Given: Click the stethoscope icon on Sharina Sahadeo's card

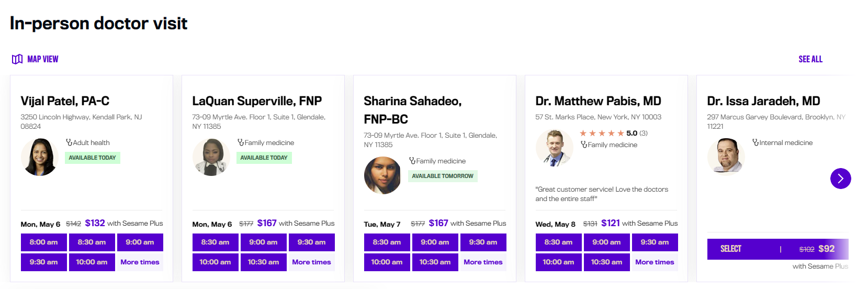Looking at the screenshot, I should click(x=412, y=161).
